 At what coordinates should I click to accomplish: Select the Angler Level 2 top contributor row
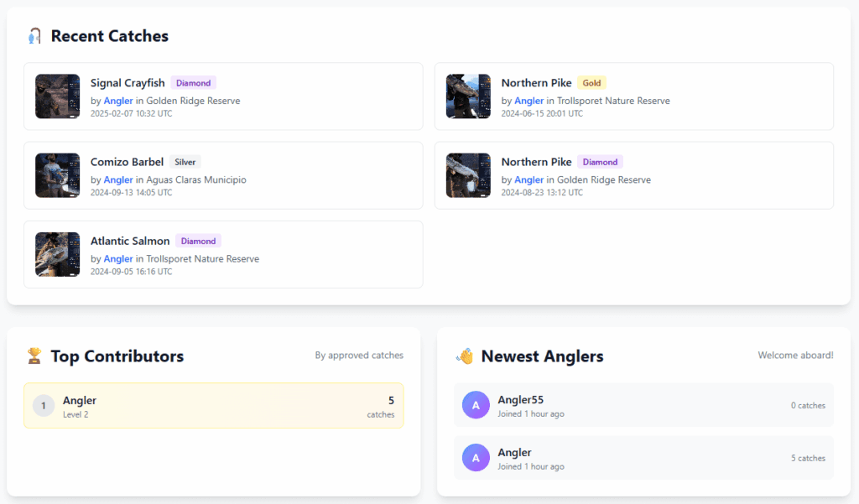(213, 406)
